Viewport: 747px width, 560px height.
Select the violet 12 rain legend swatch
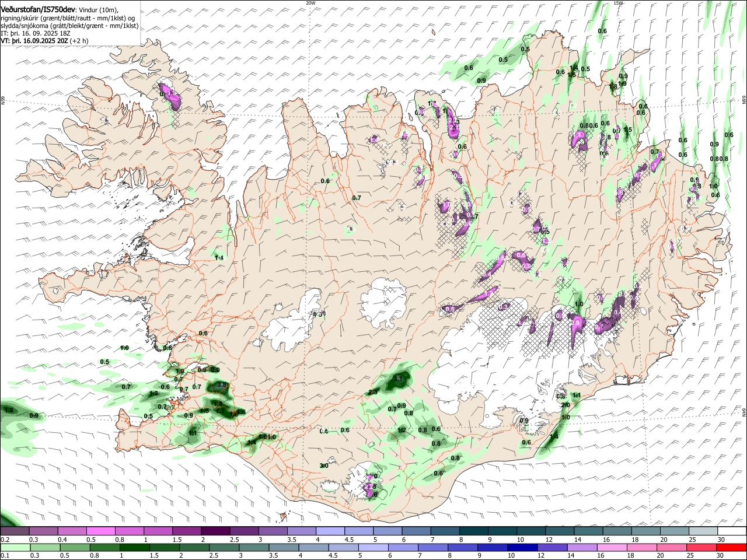point(552,547)
